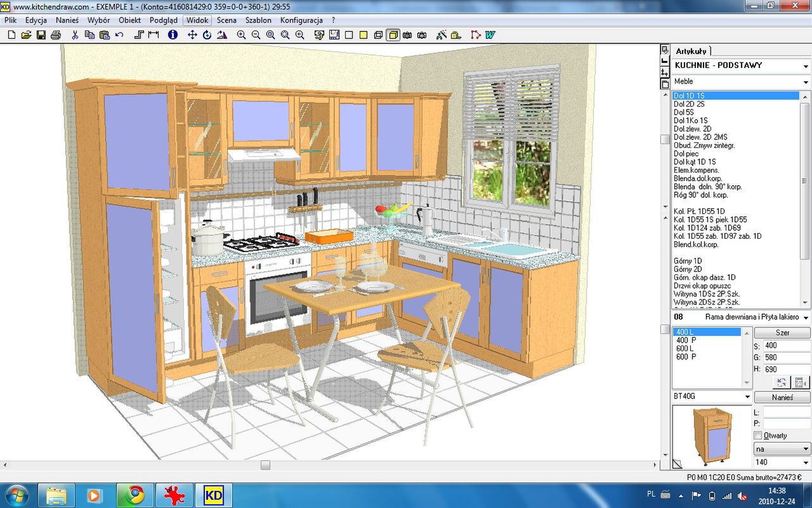Open the Nanieś menu in the menu bar
Image resolution: width=812 pixels, height=508 pixels.
(67, 20)
